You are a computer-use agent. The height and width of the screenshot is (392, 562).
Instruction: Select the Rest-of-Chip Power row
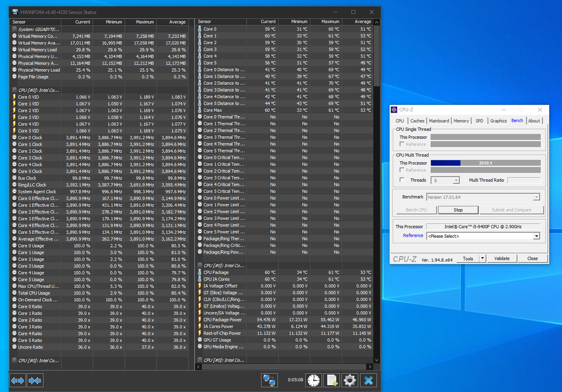284,333
